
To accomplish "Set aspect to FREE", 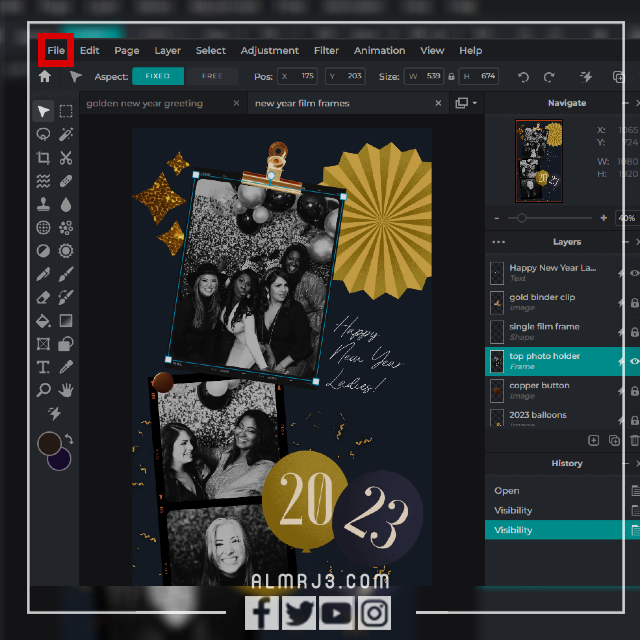I will 212,76.
